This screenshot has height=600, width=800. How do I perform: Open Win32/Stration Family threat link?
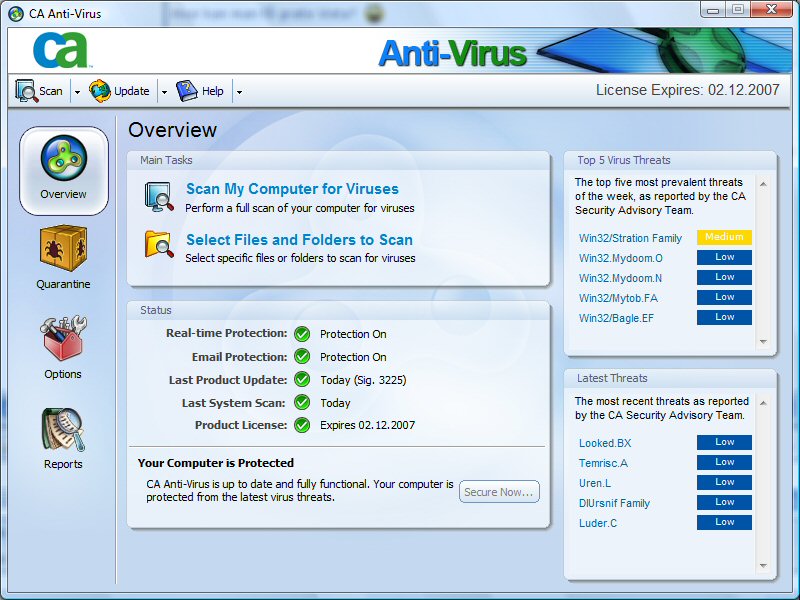(630, 238)
